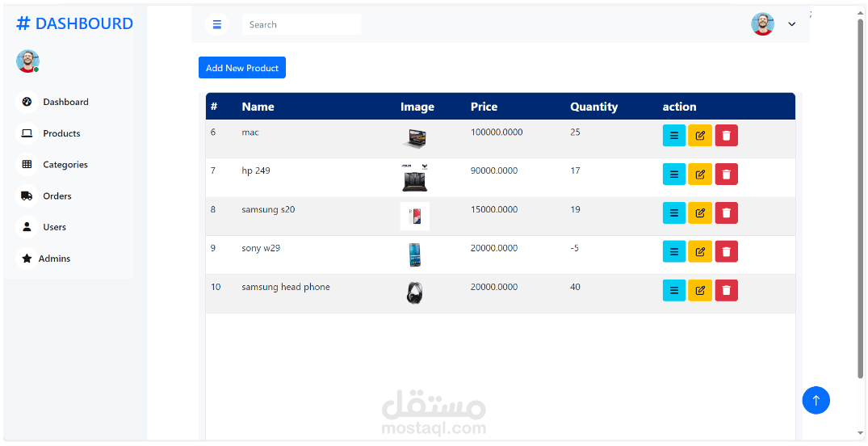Click the quantity 40 cell
The height and width of the screenshot is (446, 868).
pos(575,287)
